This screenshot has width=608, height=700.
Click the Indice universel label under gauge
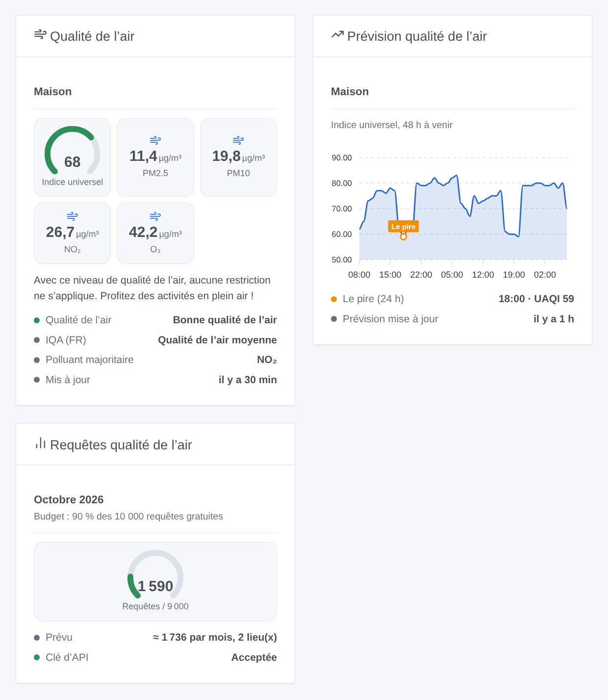(72, 182)
